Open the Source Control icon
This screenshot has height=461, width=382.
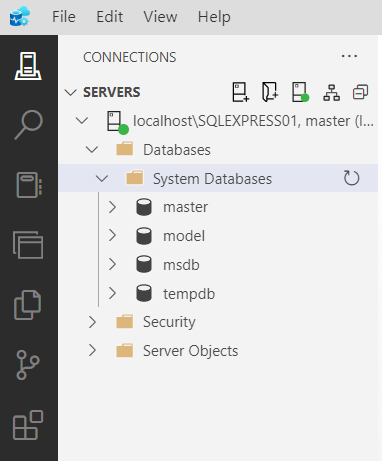point(28,365)
